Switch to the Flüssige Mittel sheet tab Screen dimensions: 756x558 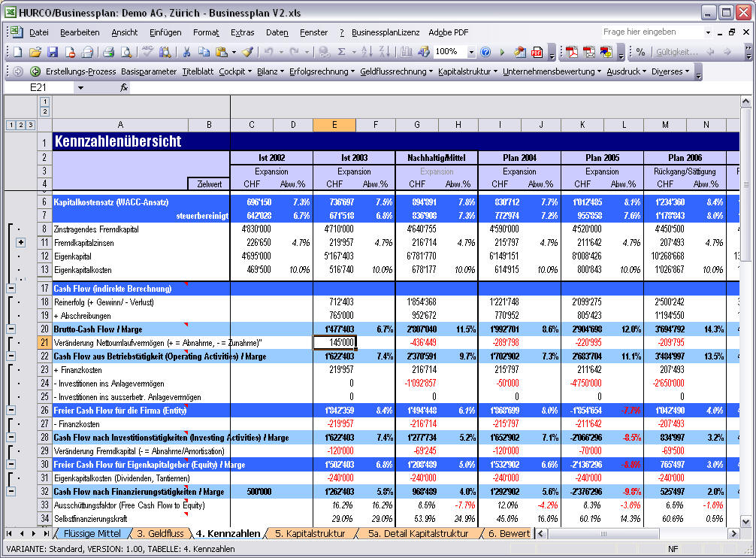[x=92, y=533]
